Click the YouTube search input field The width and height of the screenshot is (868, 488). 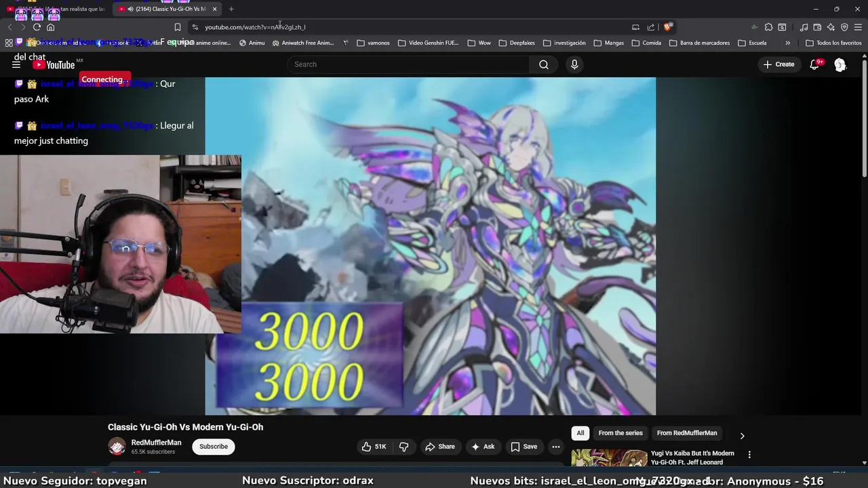(x=408, y=64)
